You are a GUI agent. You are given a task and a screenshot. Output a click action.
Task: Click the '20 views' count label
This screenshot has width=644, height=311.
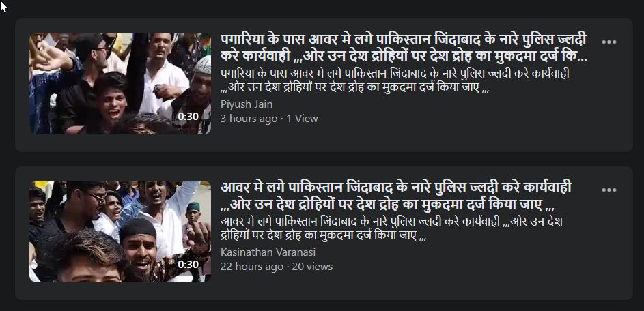[312, 267]
